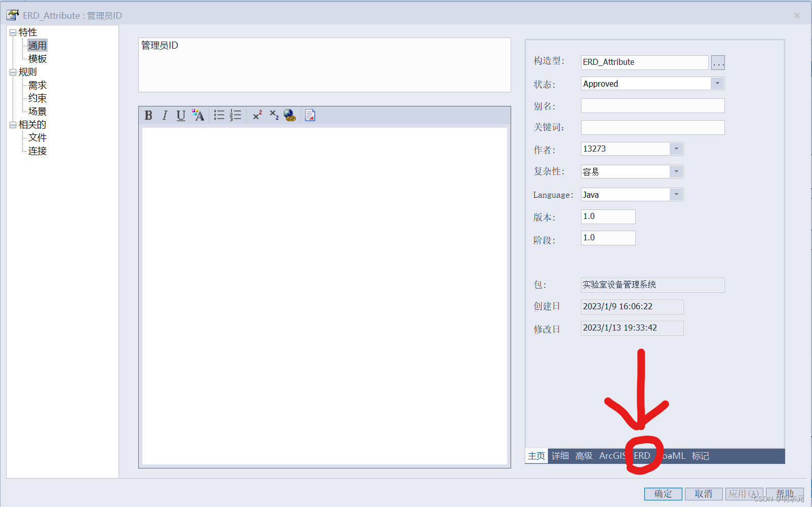Toggle italic formatting in notes toolbar
This screenshot has width=812, height=507.
point(165,116)
